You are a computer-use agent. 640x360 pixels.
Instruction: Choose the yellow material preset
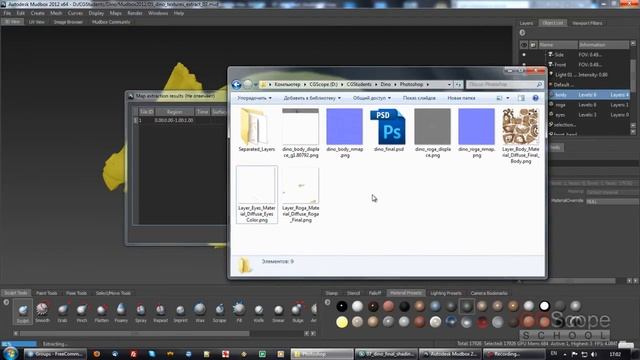click(x=342, y=322)
